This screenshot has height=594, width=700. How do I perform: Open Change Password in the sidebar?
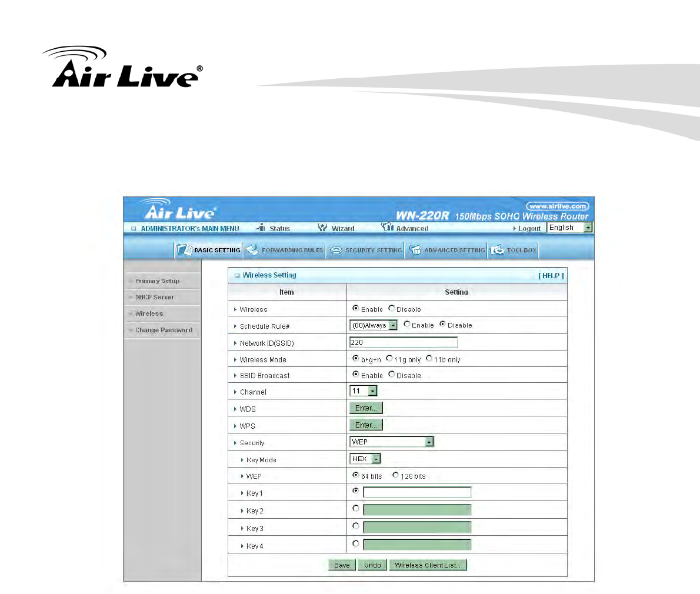point(164,331)
